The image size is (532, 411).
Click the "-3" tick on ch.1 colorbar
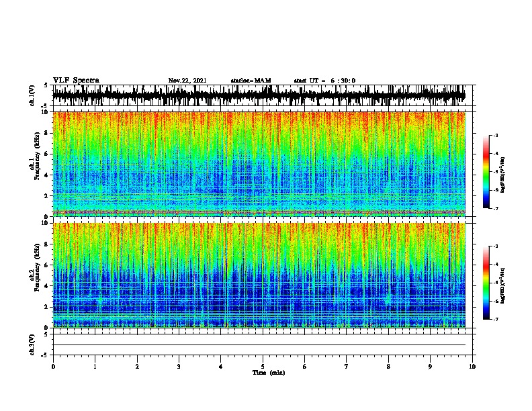click(495, 135)
